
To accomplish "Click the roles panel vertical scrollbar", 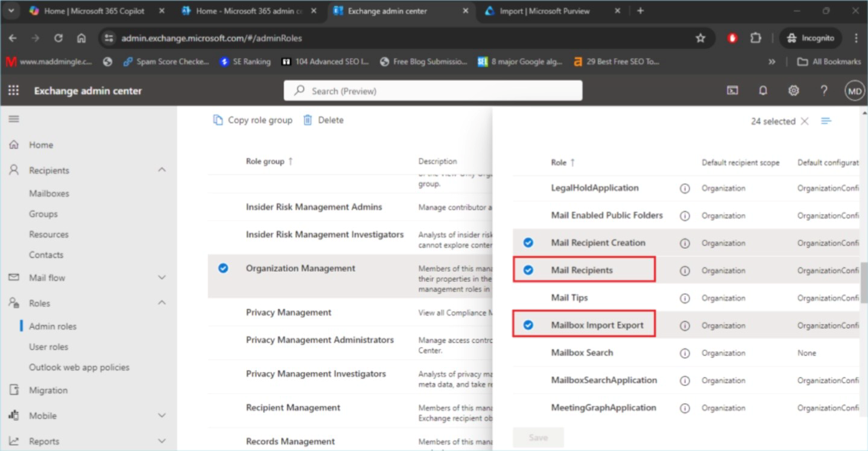I will [x=863, y=284].
